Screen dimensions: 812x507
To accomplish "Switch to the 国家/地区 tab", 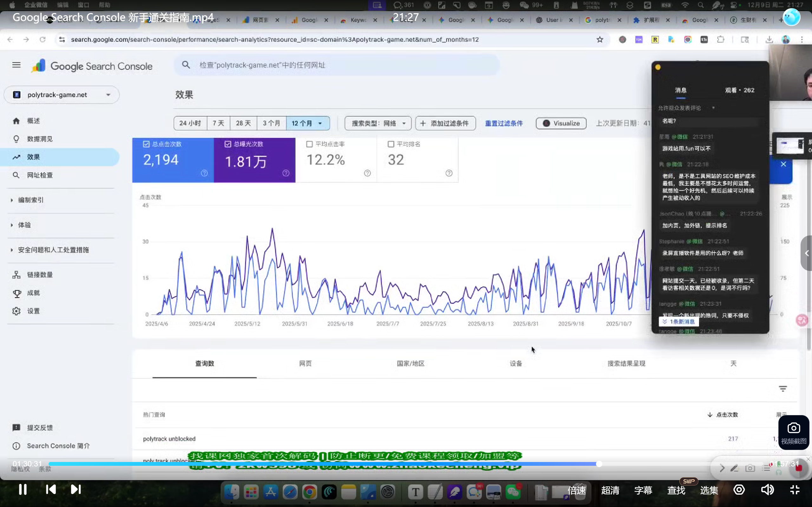I will (x=410, y=363).
